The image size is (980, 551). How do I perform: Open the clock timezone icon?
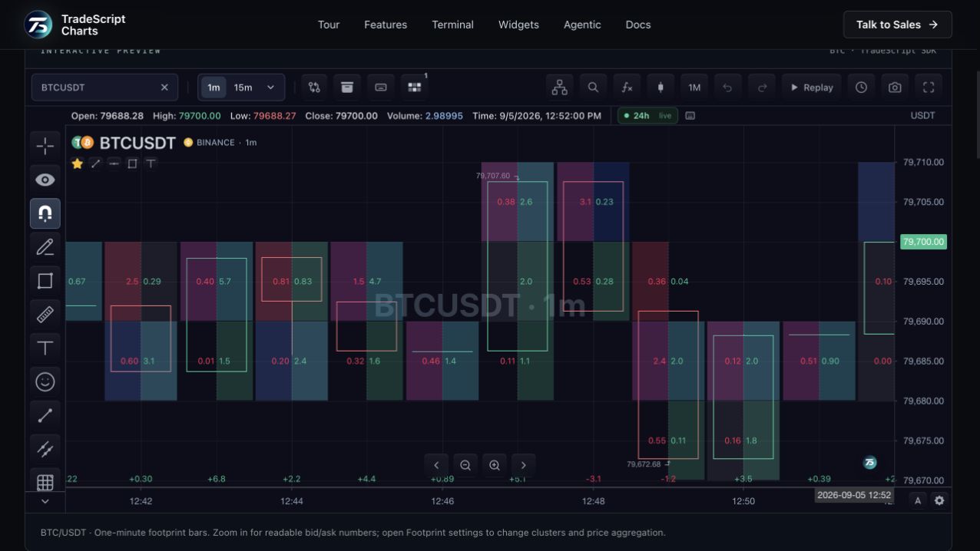tap(861, 87)
